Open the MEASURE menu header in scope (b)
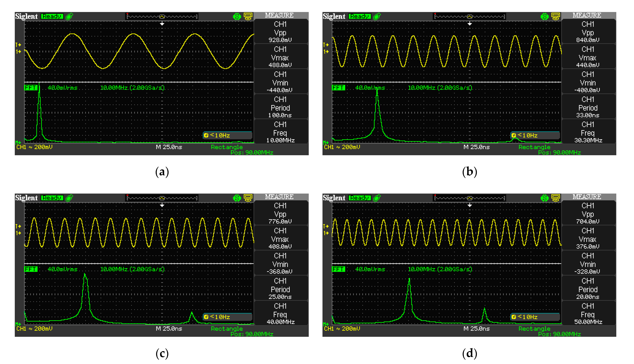This screenshot has width=634, height=364. [587, 15]
